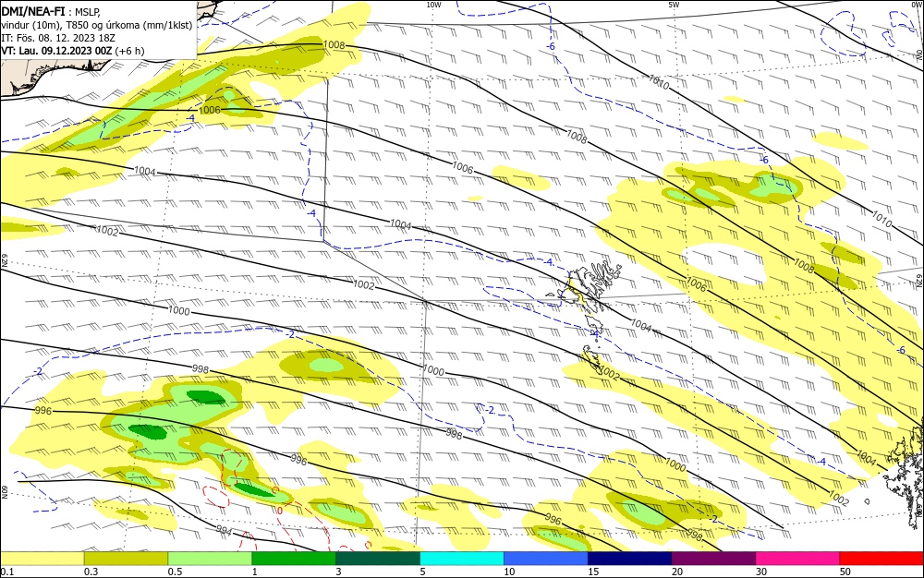Click the light green 0.5–1 legend segment

click(210, 559)
